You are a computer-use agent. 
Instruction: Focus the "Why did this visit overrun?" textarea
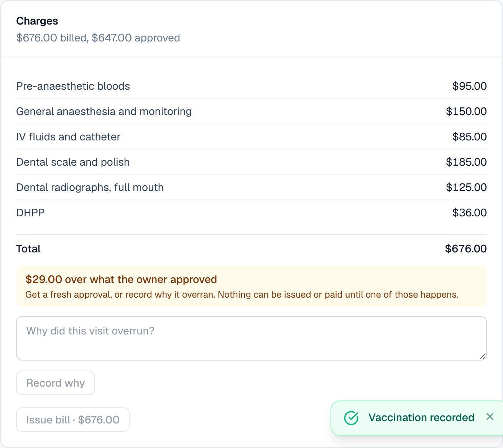(251, 338)
